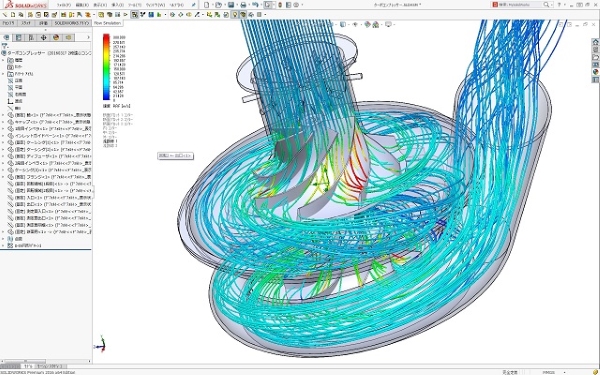This screenshot has width=600, height=375.
Task: Open the PropertyManager panel tab
Action: coord(18,38)
